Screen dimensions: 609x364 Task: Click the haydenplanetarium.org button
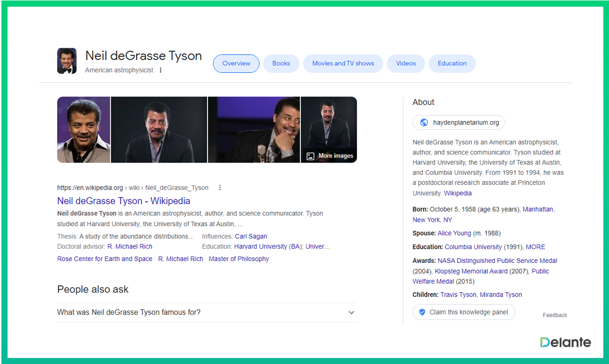click(x=459, y=122)
